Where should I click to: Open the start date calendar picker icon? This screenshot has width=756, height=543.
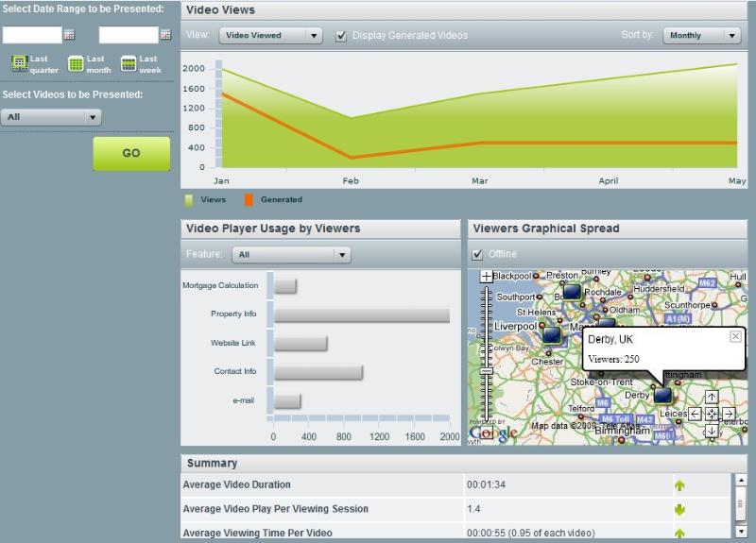[x=69, y=35]
